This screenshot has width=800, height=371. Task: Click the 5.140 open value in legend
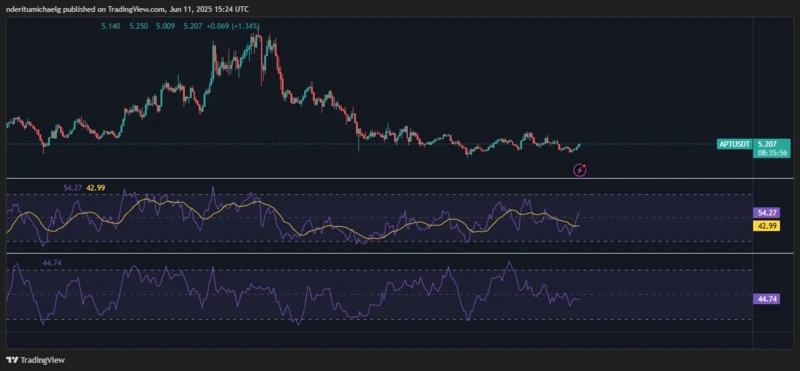click(111, 26)
